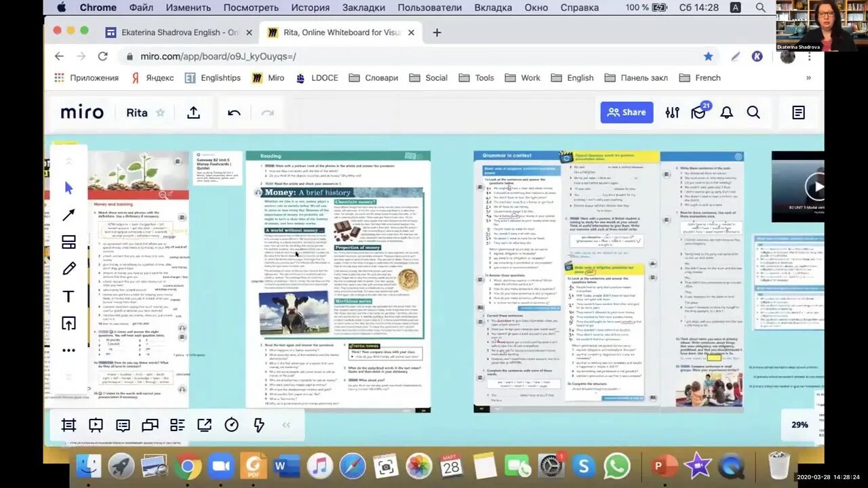
Task: Open board settings sliders icon
Action: (x=672, y=113)
